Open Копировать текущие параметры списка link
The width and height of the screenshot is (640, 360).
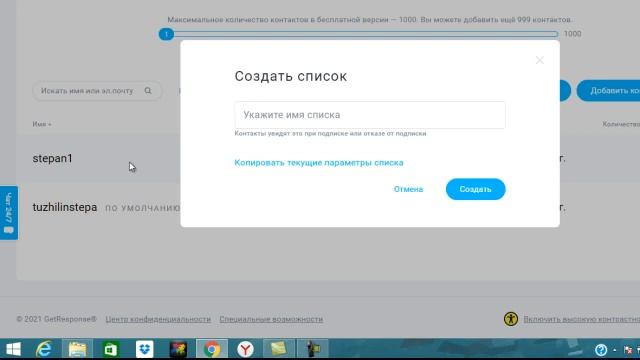click(x=319, y=162)
